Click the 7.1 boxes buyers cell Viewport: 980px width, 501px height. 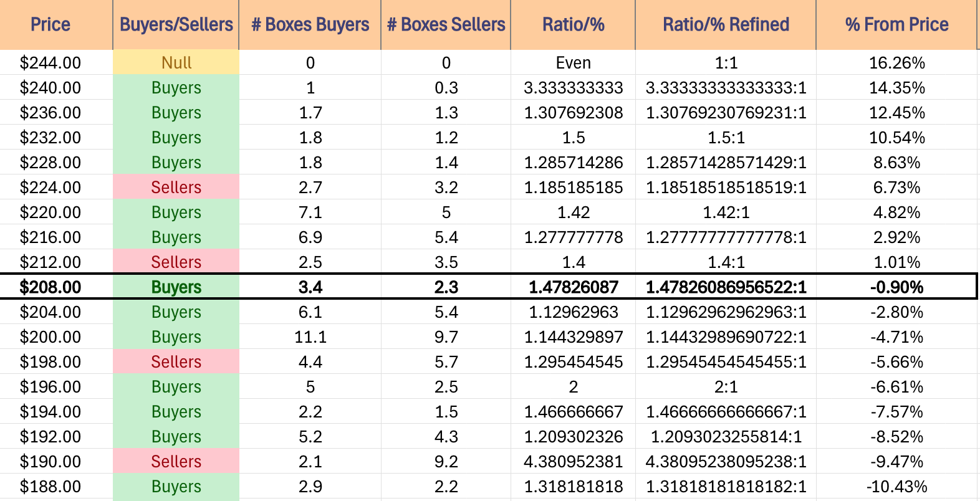click(x=310, y=212)
